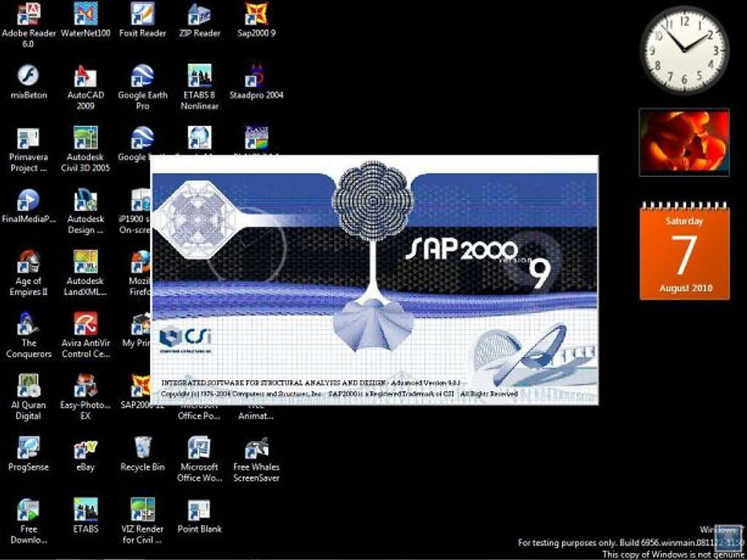
Task: Click the CSi logo on SAP2000 splash
Action: [186, 338]
